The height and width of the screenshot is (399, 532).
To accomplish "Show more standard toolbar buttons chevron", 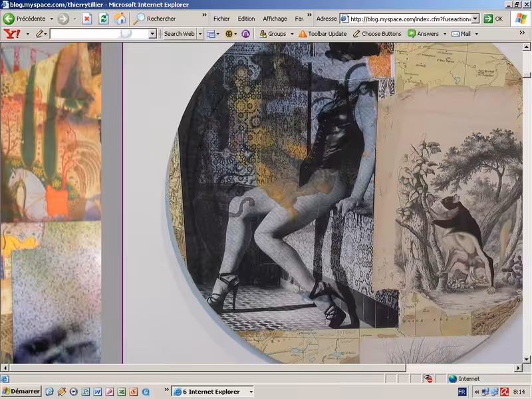I will click(x=204, y=15).
